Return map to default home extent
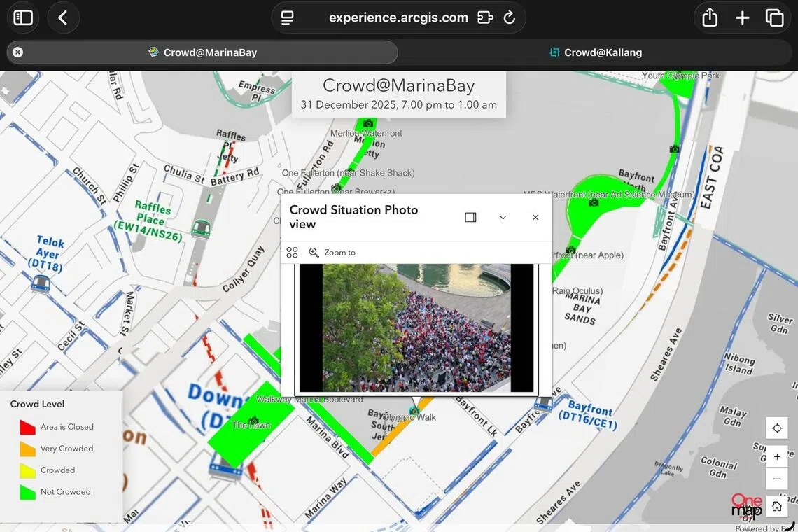Viewport: 798px width, 532px height. [777, 506]
